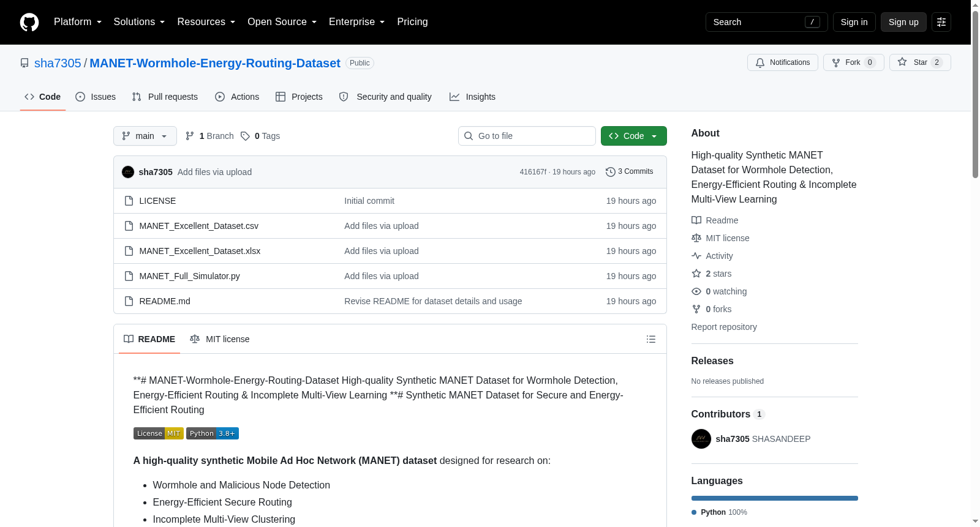Click the file icon beside MANET_Full_Simulator.py

point(129,276)
